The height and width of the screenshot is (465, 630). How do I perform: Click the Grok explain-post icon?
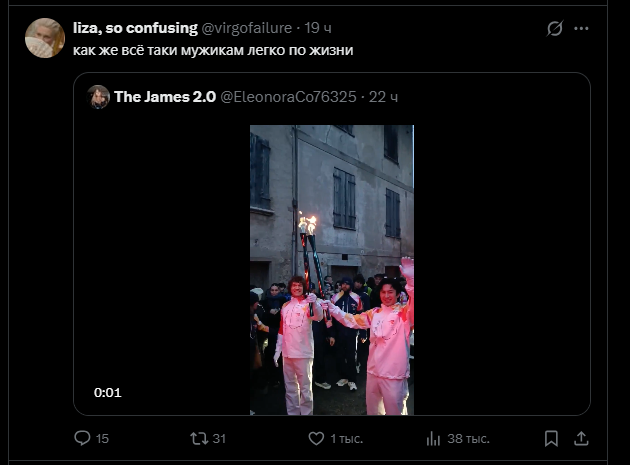(x=555, y=29)
